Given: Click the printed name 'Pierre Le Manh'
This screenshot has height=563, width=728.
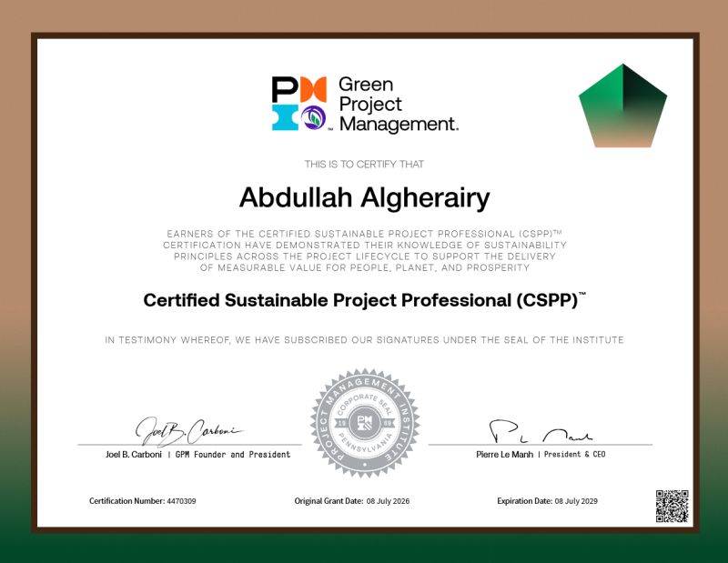Looking at the screenshot, I should [504, 455].
